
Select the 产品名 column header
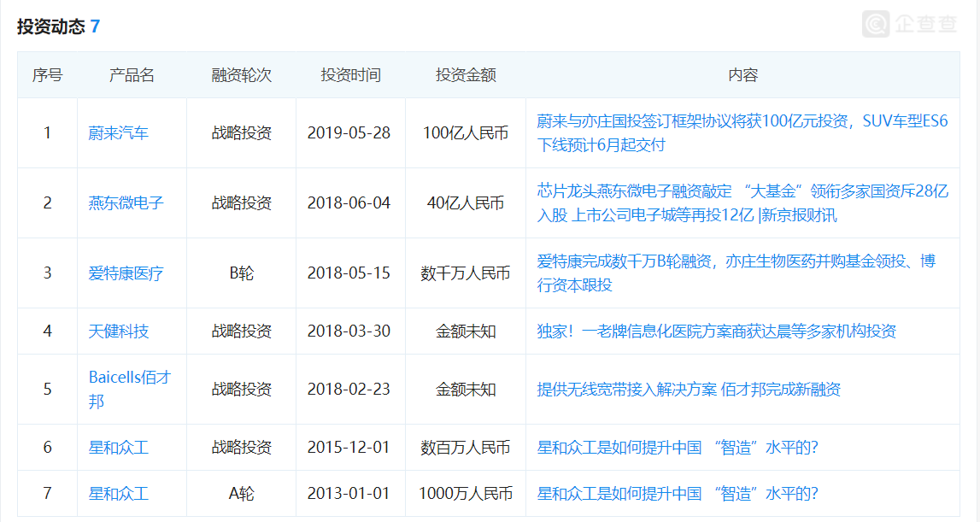tap(132, 76)
